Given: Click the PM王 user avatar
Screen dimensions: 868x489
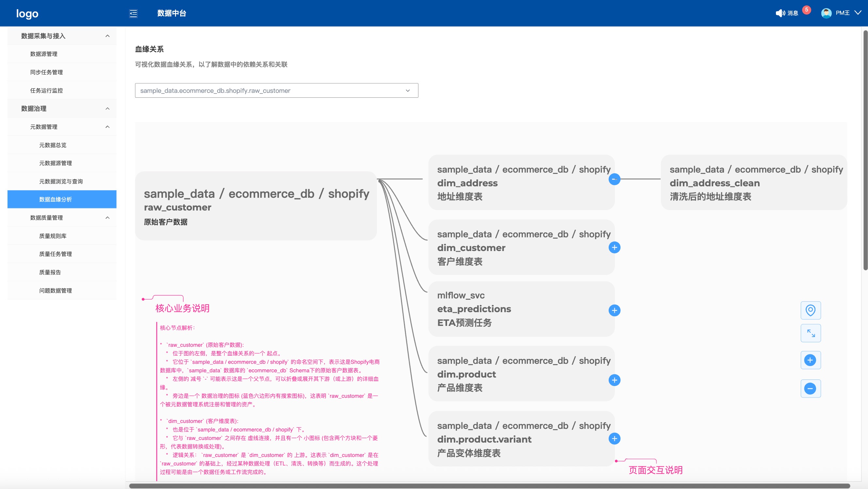Looking at the screenshot, I should click(826, 13).
